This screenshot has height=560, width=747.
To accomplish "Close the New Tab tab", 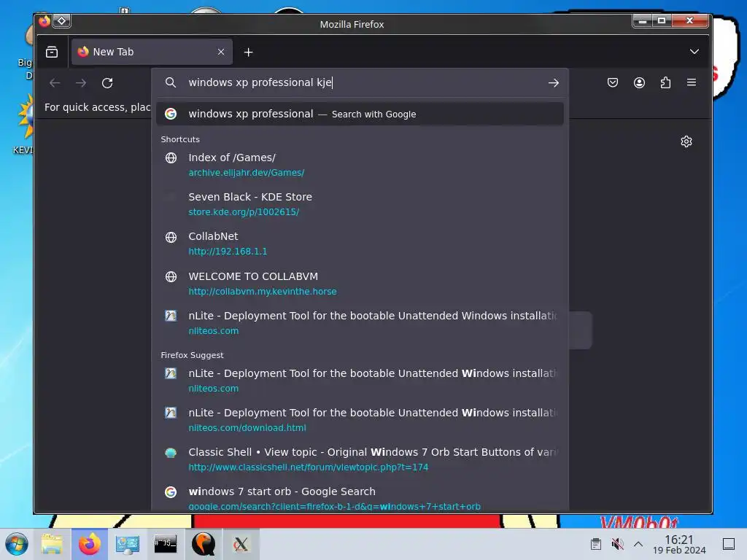I will point(221,52).
